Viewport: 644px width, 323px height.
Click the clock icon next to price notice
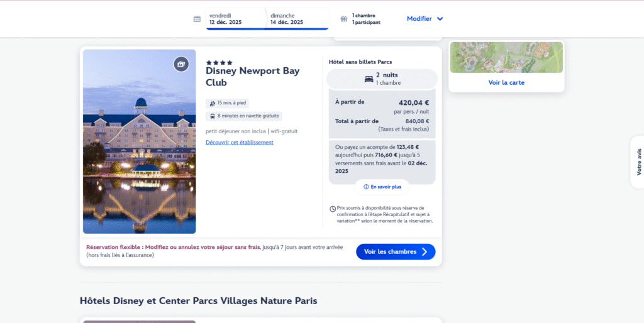click(x=333, y=209)
